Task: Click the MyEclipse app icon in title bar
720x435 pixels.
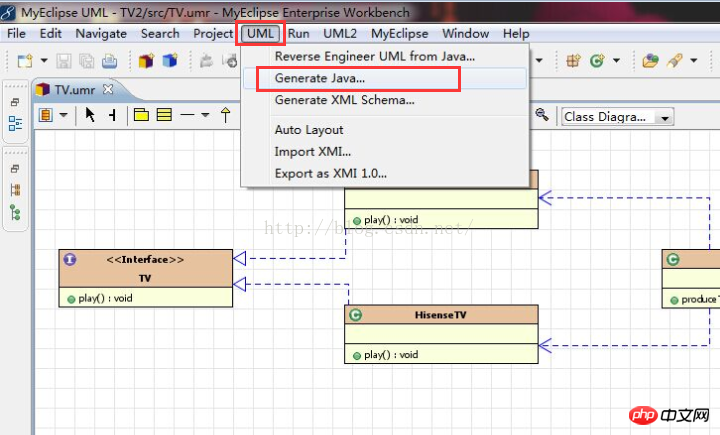Action: pos(8,12)
